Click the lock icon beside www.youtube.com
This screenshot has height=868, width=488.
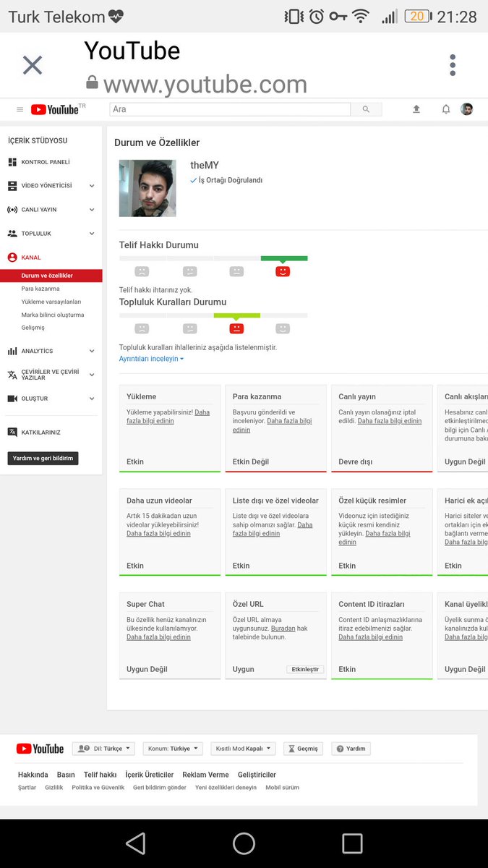coord(92,82)
